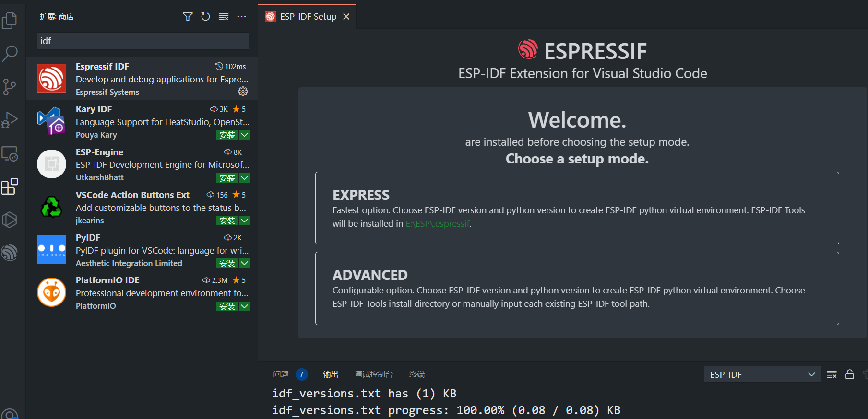Open Source Control view in activity bar

10,87
